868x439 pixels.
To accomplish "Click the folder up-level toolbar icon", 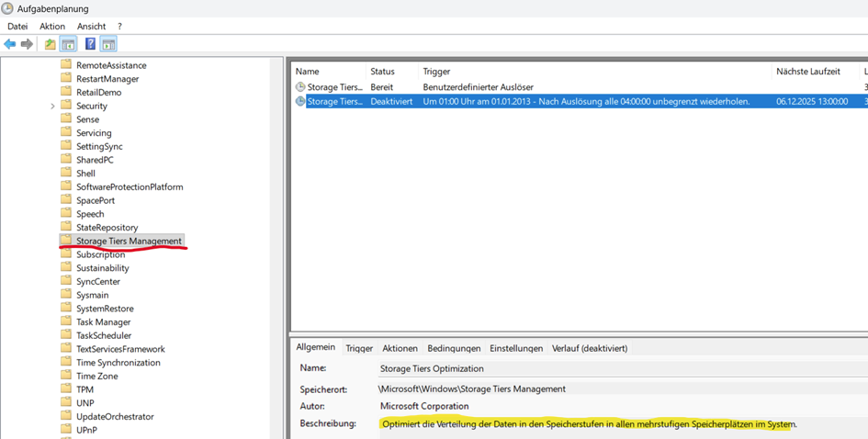I will 51,44.
